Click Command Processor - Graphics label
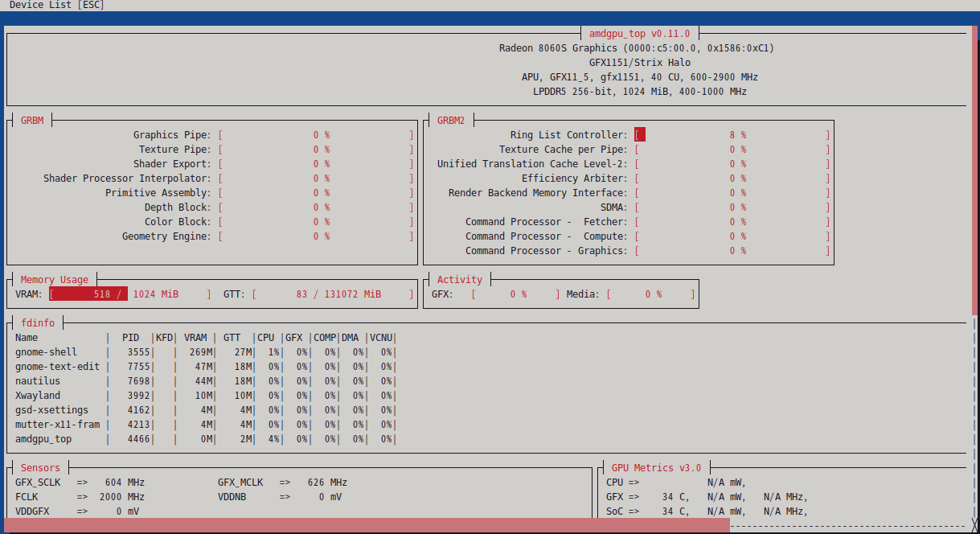The image size is (980, 534). [x=546, y=251]
